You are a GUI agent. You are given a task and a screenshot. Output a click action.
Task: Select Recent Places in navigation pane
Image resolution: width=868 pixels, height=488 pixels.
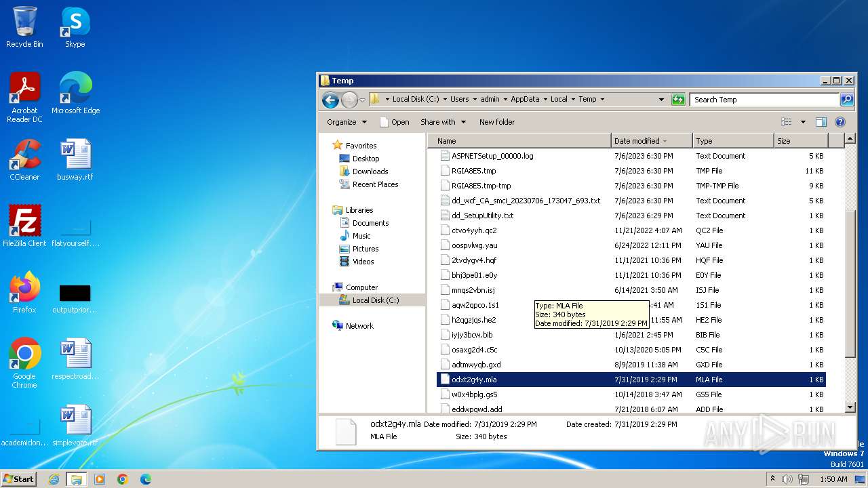(x=375, y=184)
